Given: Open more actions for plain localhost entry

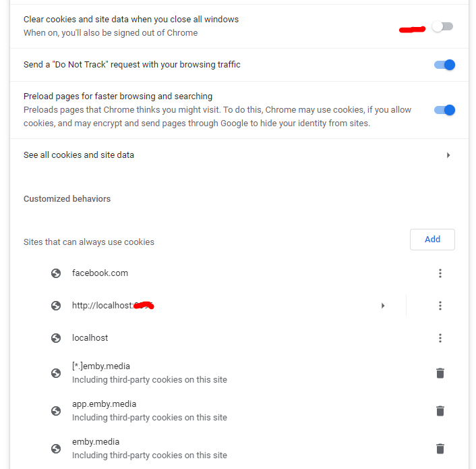Looking at the screenshot, I should (440, 338).
